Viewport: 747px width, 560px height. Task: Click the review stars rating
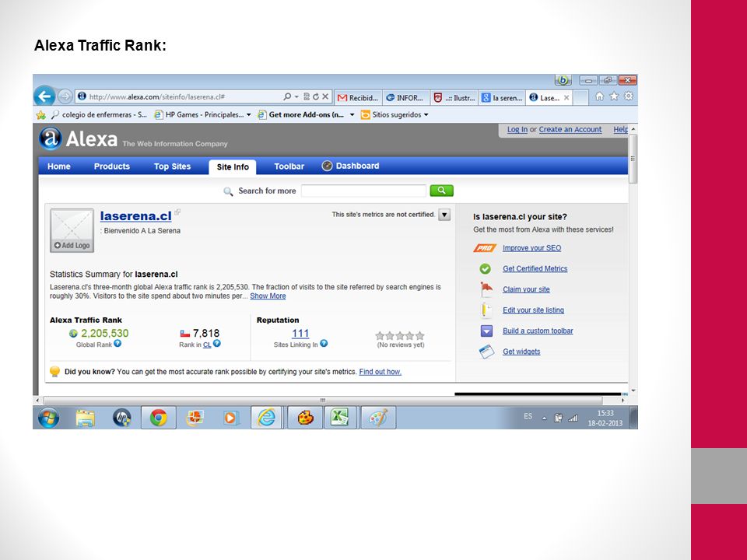click(400, 336)
